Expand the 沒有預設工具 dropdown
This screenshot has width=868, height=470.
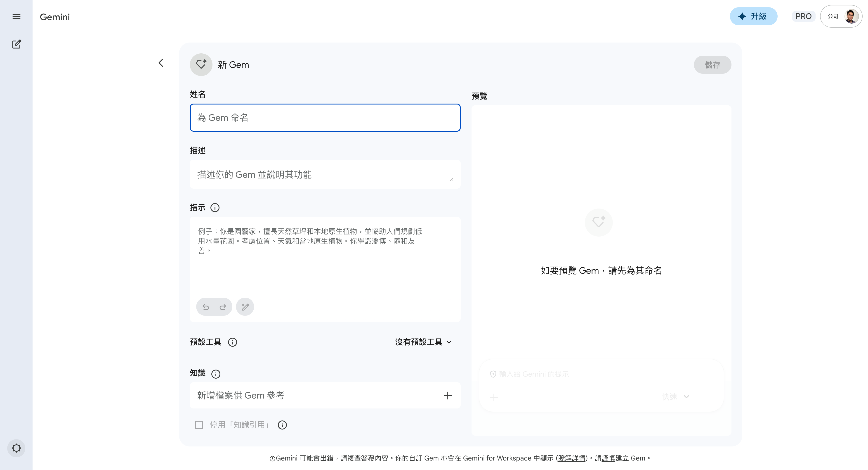(423, 342)
